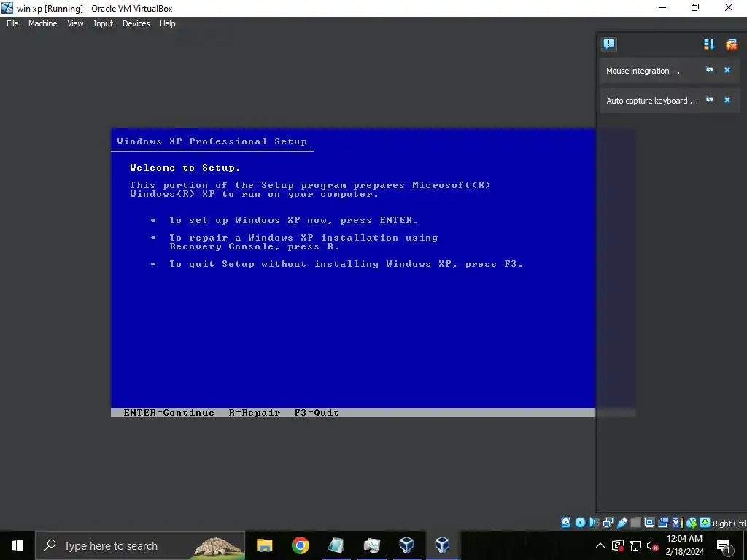This screenshot has width=747, height=560.
Task: Restore down the VirtualBox window
Action: click(695, 7)
